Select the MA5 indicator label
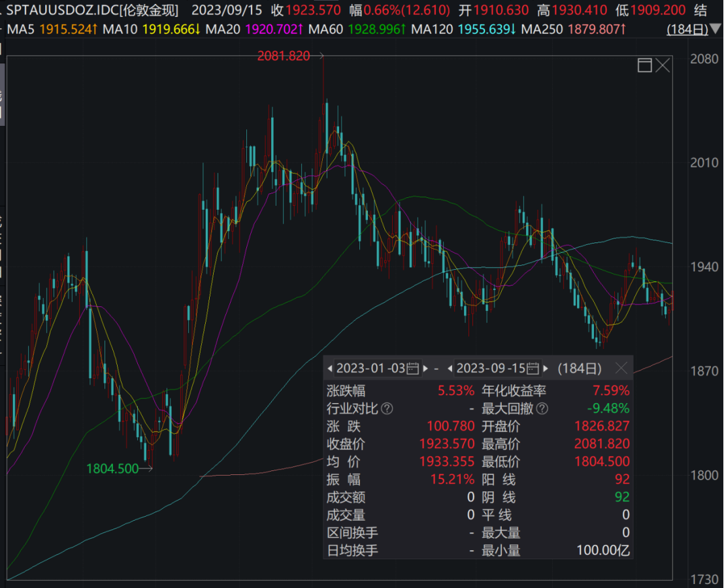 click(x=20, y=29)
